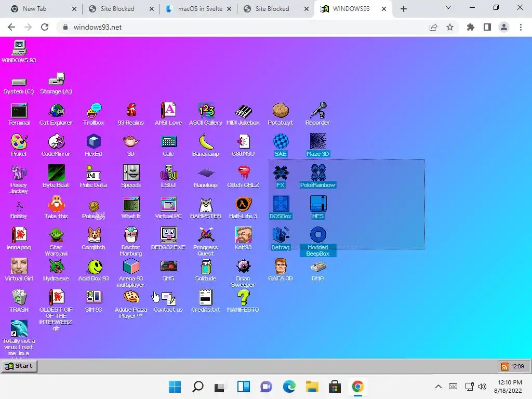This screenshot has width=532, height=399.
Task: Launch the Speech face icon
Action: (x=131, y=177)
